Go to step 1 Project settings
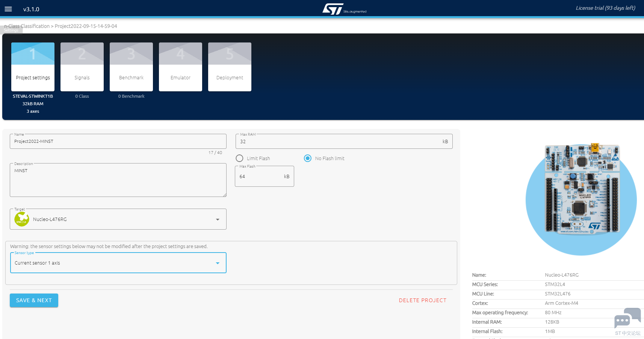This screenshot has height=339, width=644. click(33, 67)
